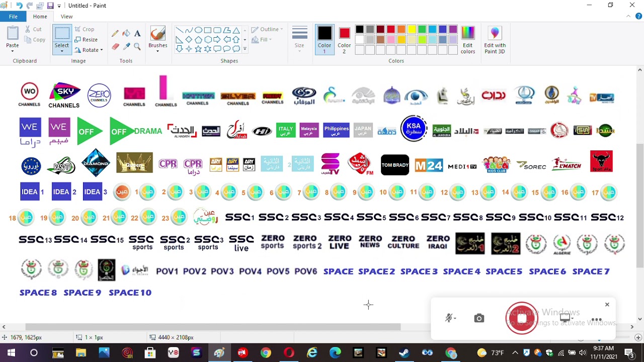Click the zoom in plus button in status bar
The height and width of the screenshot is (362, 644).
pos(638,337)
